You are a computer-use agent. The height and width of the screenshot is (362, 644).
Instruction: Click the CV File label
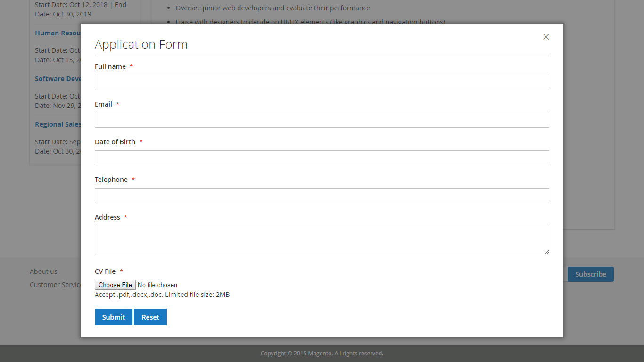click(x=105, y=271)
